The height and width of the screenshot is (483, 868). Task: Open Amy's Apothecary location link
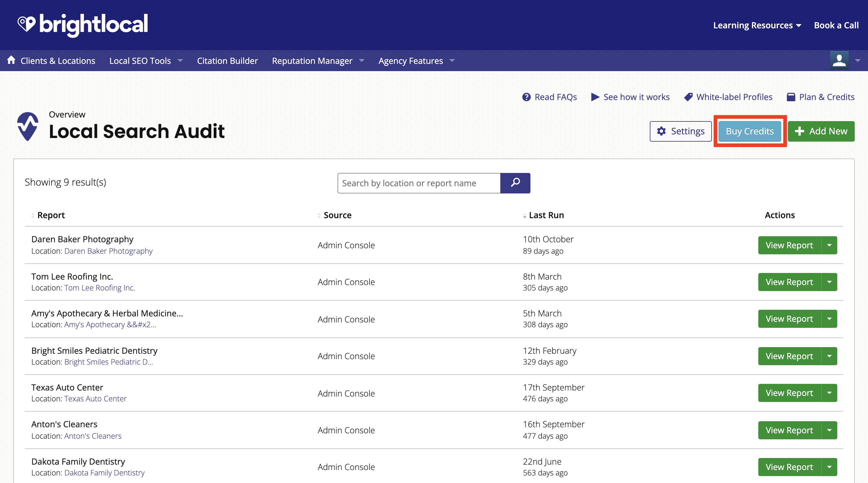click(x=110, y=324)
